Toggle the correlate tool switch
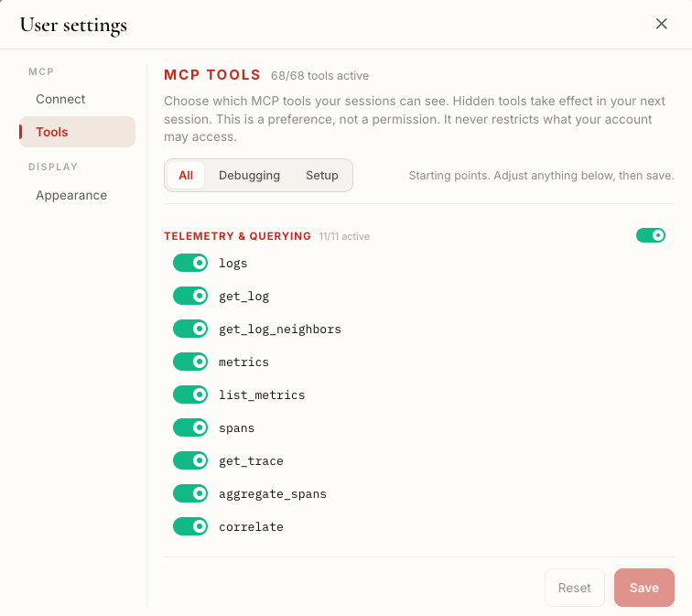 (190, 526)
